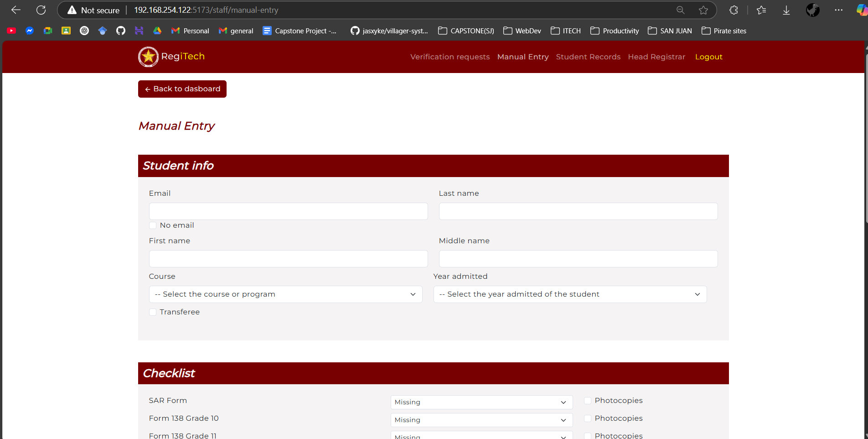Click the RegiTech star logo

[148, 57]
